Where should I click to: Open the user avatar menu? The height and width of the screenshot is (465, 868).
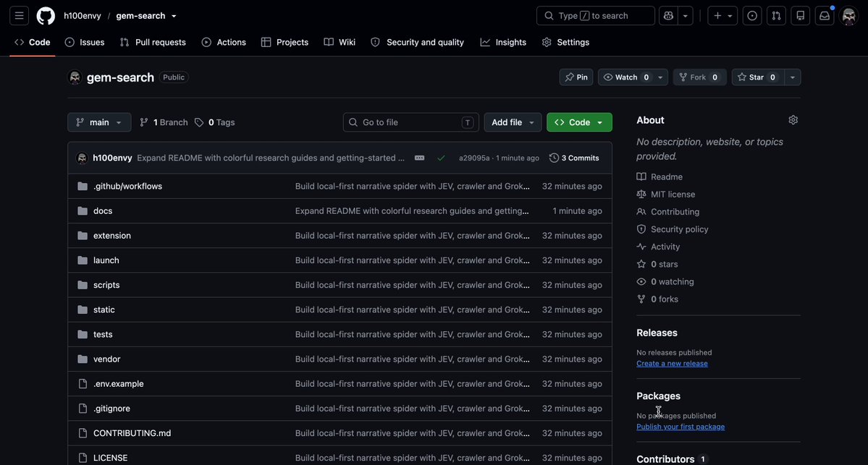coord(848,16)
